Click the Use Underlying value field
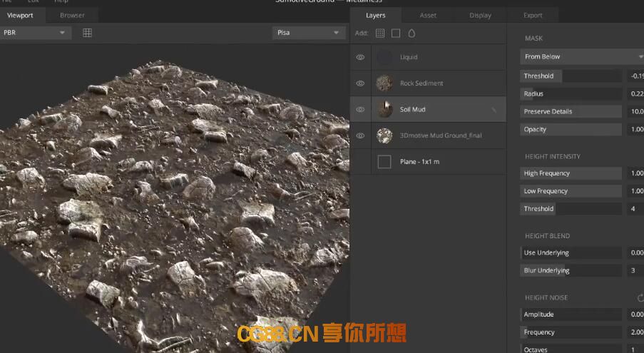Screen dimensions: 644x353 [635, 253]
